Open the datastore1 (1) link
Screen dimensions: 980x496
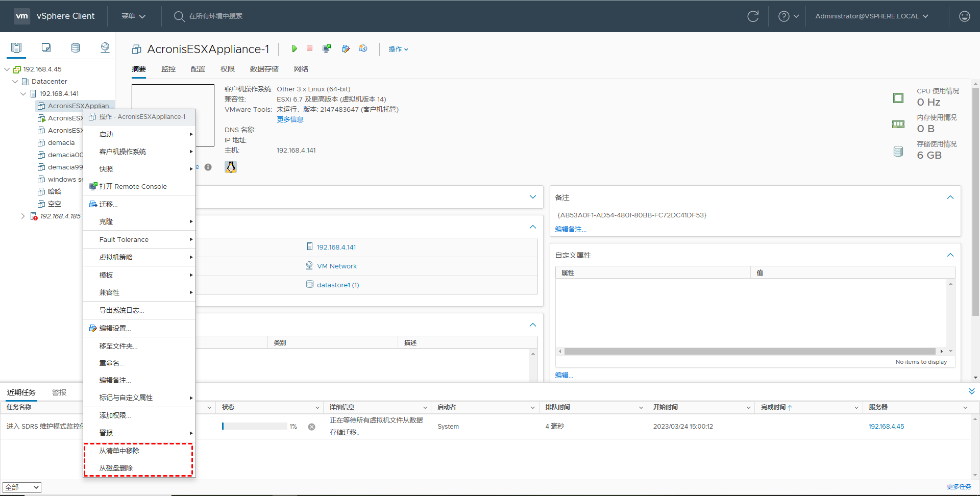(338, 285)
